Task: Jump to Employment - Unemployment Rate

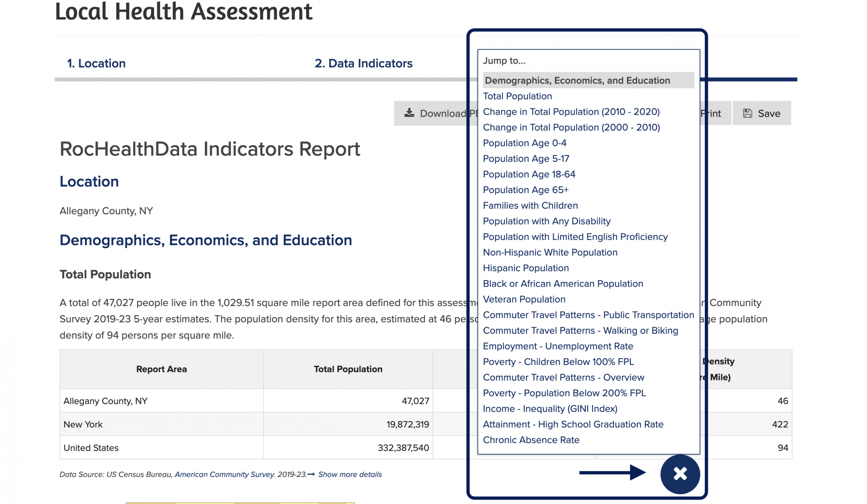Action: point(558,346)
